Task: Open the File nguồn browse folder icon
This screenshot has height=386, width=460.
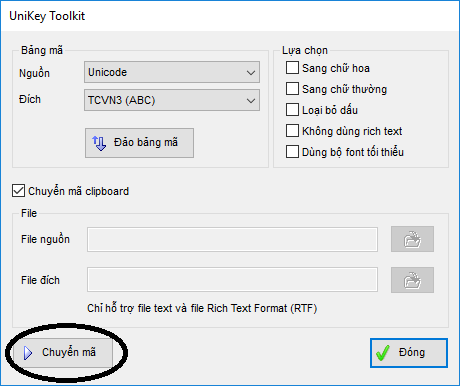Action: tap(412, 239)
